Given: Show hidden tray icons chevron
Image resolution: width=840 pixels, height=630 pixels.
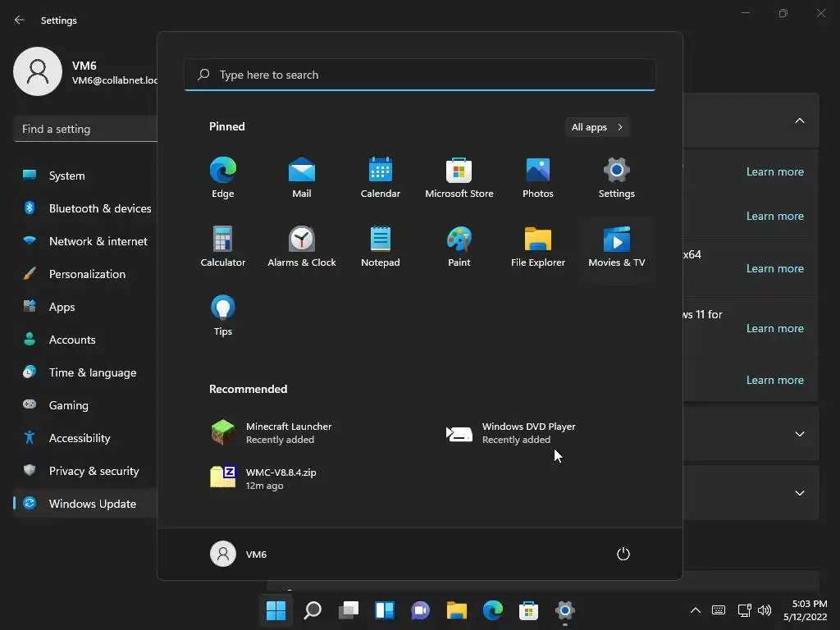Looking at the screenshot, I should click(696, 610).
